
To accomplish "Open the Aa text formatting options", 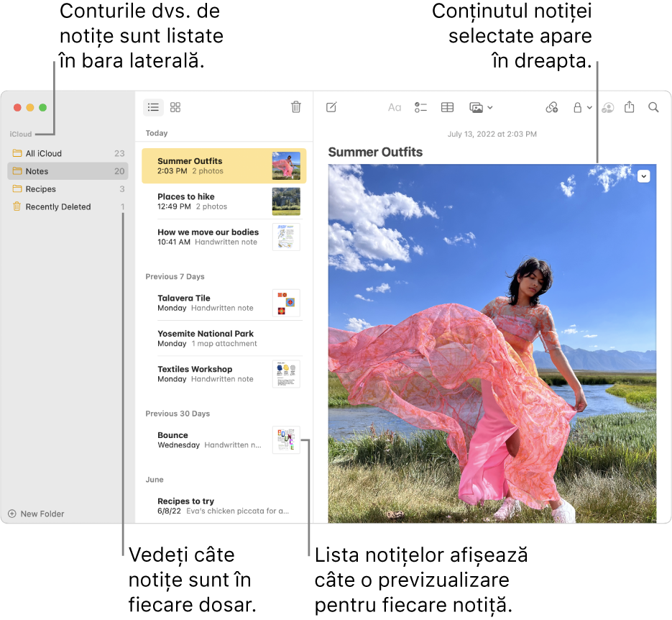I will (394, 107).
